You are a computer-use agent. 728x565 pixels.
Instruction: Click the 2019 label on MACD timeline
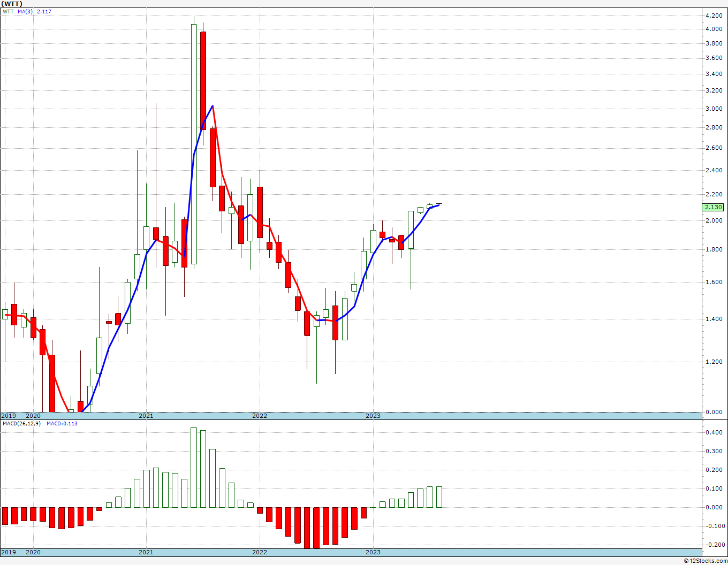click(x=8, y=552)
